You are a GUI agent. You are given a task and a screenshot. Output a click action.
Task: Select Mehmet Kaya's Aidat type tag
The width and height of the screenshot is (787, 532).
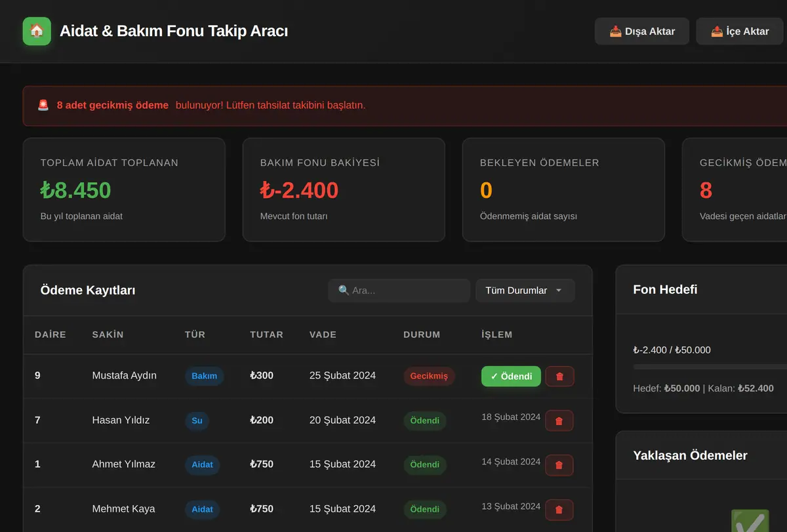202,509
